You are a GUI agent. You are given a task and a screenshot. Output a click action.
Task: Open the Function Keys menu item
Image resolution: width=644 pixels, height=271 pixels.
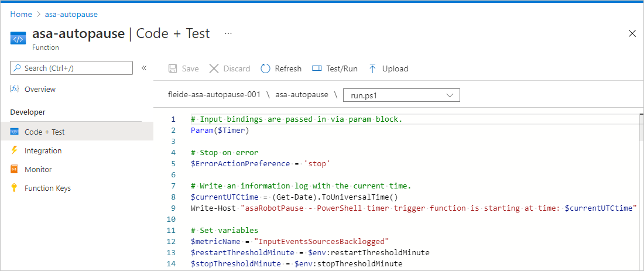click(x=47, y=188)
